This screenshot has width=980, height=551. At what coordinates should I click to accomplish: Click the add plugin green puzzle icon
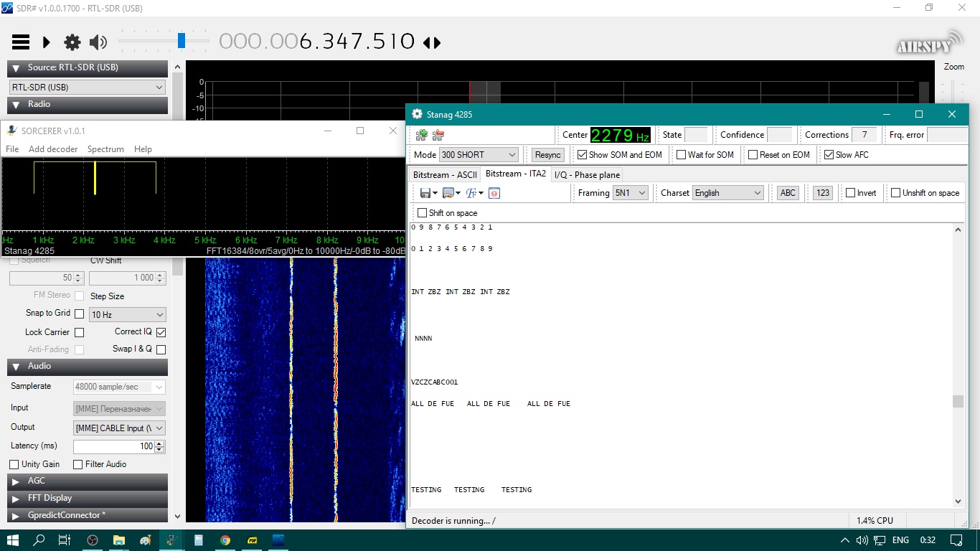[x=422, y=135]
